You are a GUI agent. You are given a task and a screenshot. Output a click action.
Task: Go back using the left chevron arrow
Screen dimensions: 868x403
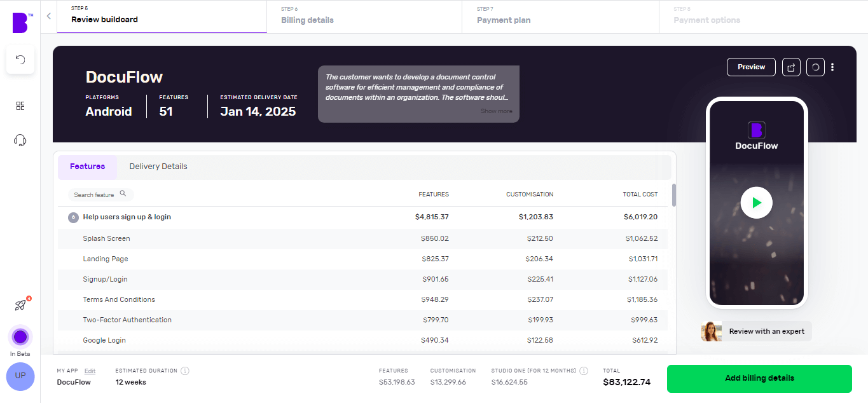point(49,17)
